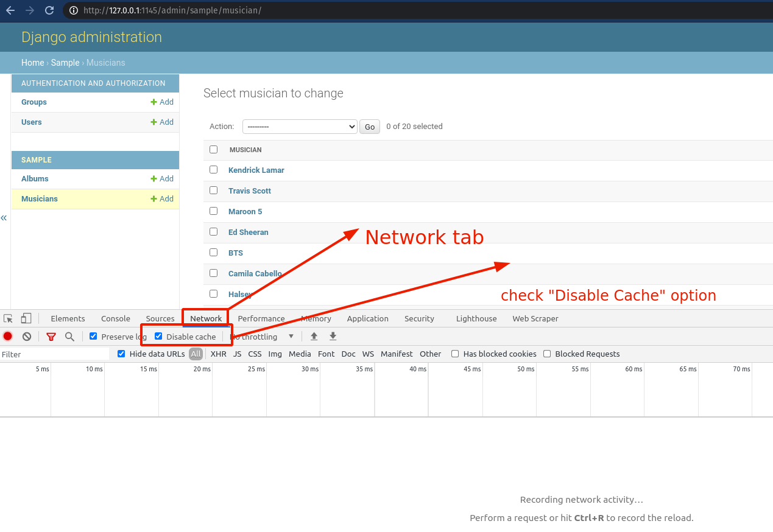Select the checkbox next to Travis Scott
This screenshot has height=532, width=773.
[x=214, y=190]
